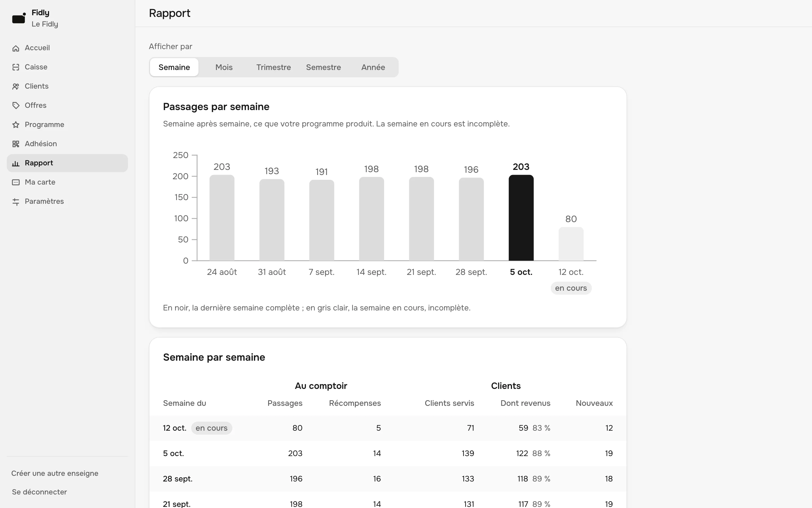
Task: Open the Adhésion page
Action: click(x=67, y=144)
